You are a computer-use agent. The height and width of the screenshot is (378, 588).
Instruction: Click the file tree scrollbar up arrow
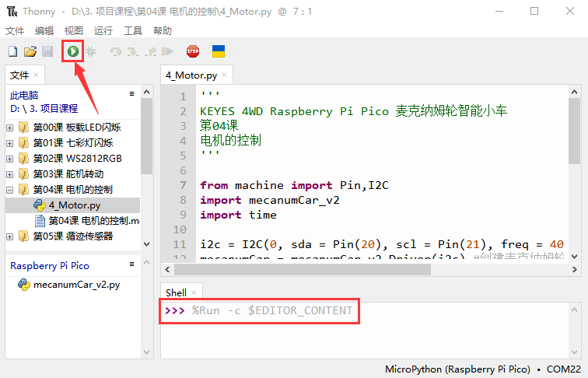click(147, 92)
